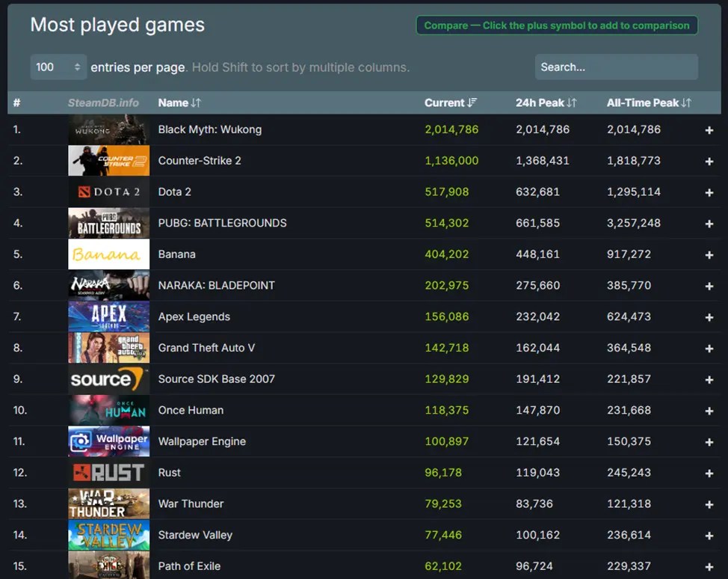Open Banana game thumbnail
The image size is (728, 579).
[108, 254]
